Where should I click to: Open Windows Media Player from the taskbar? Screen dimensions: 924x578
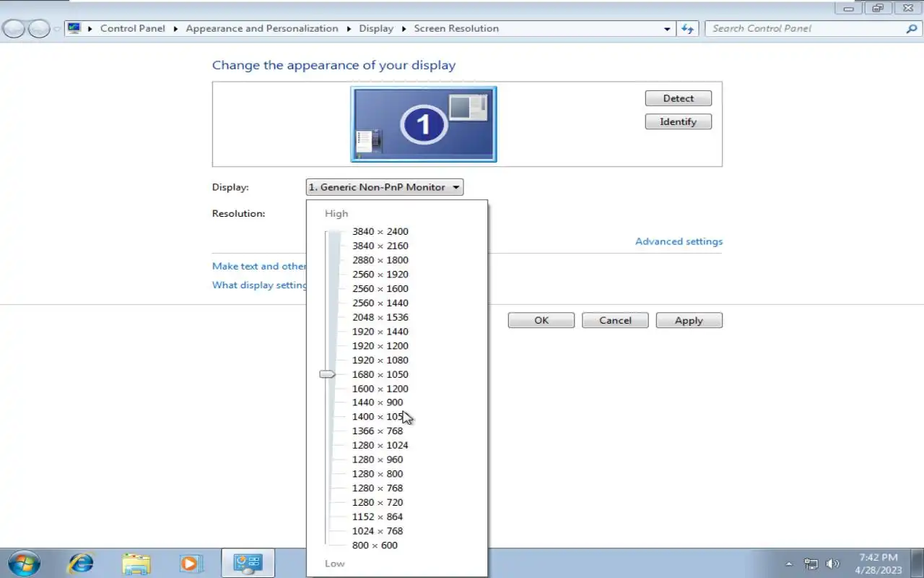[191, 563]
